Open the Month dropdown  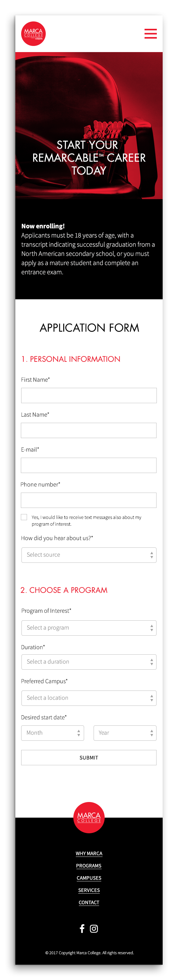[x=52, y=733]
